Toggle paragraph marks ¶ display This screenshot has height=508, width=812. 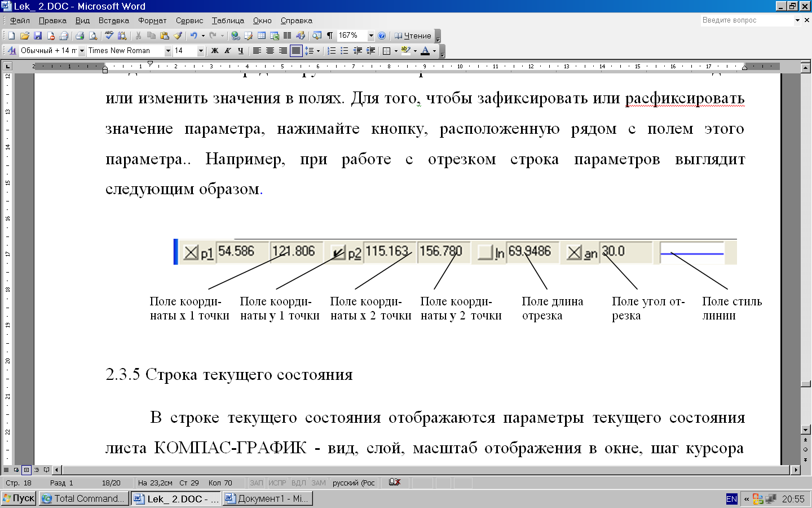pos(330,36)
